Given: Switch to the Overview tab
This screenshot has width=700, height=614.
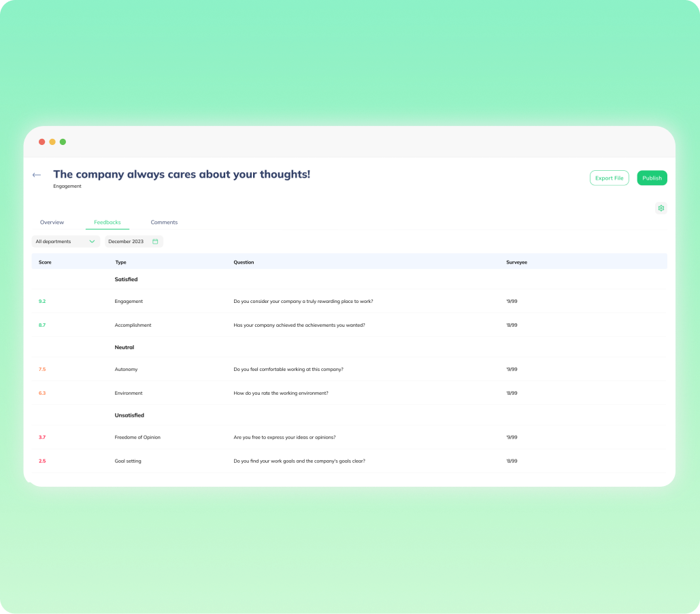Looking at the screenshot, I should click(x=52, y=223).
